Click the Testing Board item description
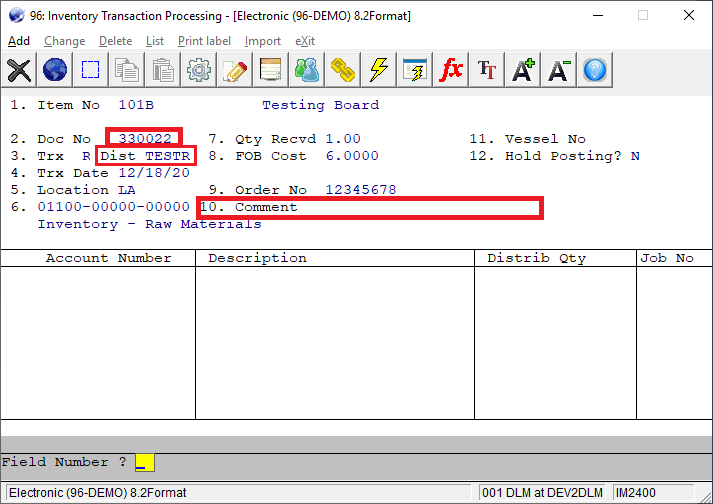Image resolution: width=713 pixels, height=504 pixels. [321, 105]
